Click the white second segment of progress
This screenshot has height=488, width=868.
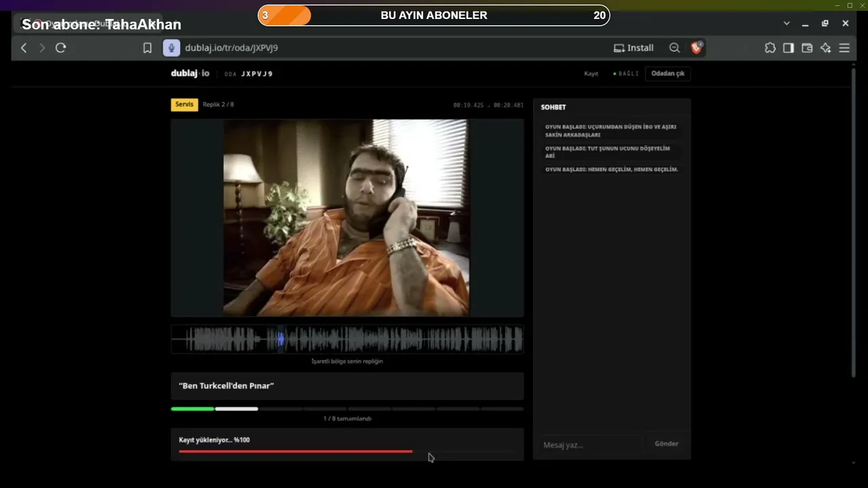[237, 409]
